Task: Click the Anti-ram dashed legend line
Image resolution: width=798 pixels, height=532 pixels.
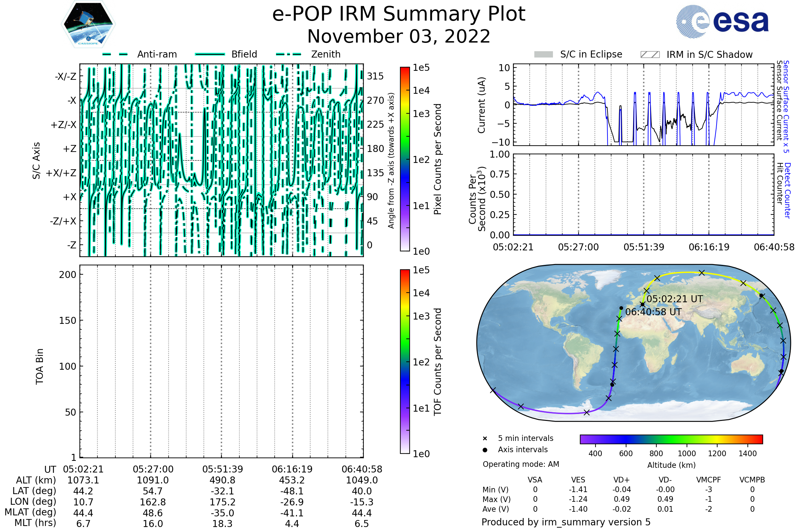Action: point(115,54)
